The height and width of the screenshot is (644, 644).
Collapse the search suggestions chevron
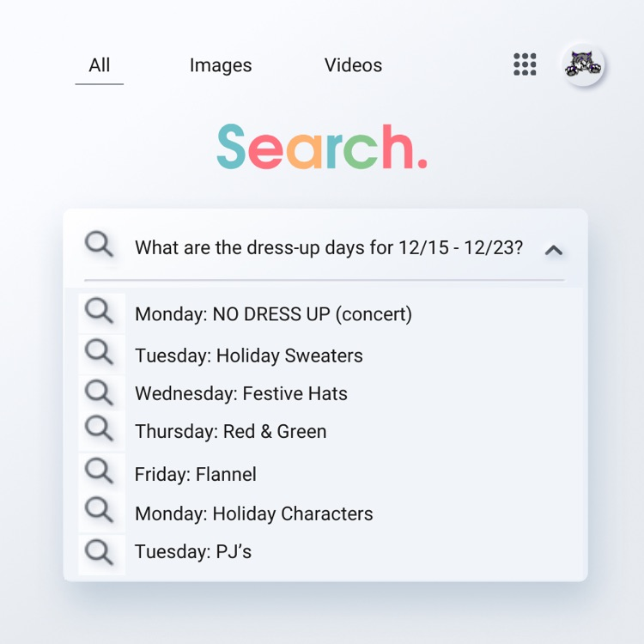[554, 250]
